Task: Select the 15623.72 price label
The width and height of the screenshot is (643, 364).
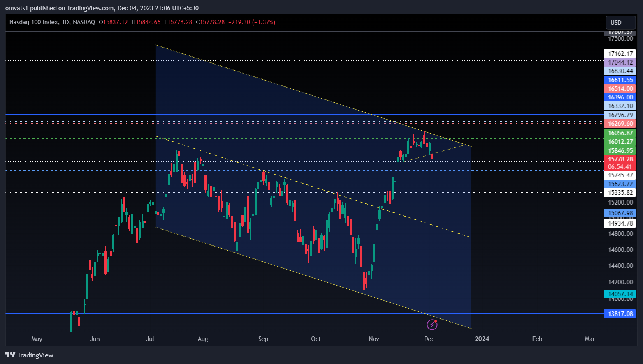Action: coord(620,184)
